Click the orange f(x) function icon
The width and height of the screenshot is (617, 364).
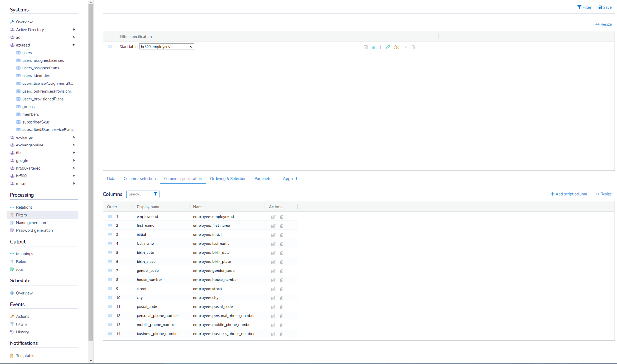point(397,47)
